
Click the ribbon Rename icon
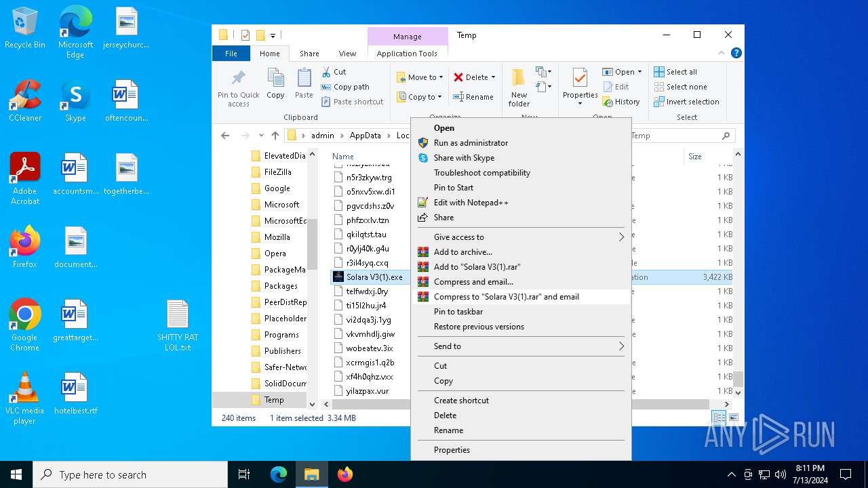tap(459, 97)
